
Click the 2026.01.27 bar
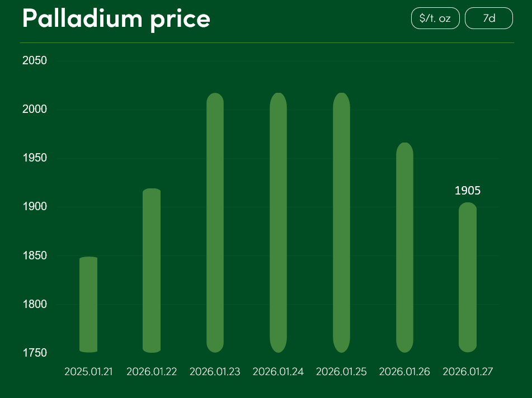(468, 277)
